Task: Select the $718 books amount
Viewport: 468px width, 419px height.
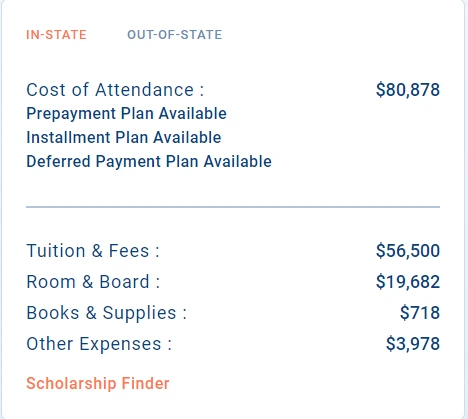Action: pyautogui.click(x=420, y=313)
